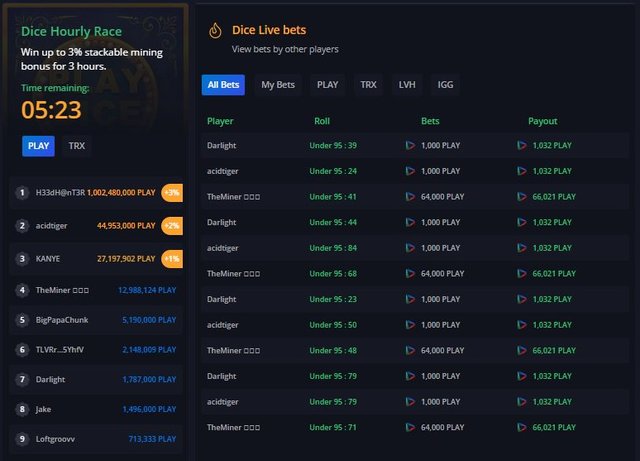Click 1,002,480,000 PLAY leaderboard amount
The width and height of the screenshot is (640, 461).
[121, 193]
